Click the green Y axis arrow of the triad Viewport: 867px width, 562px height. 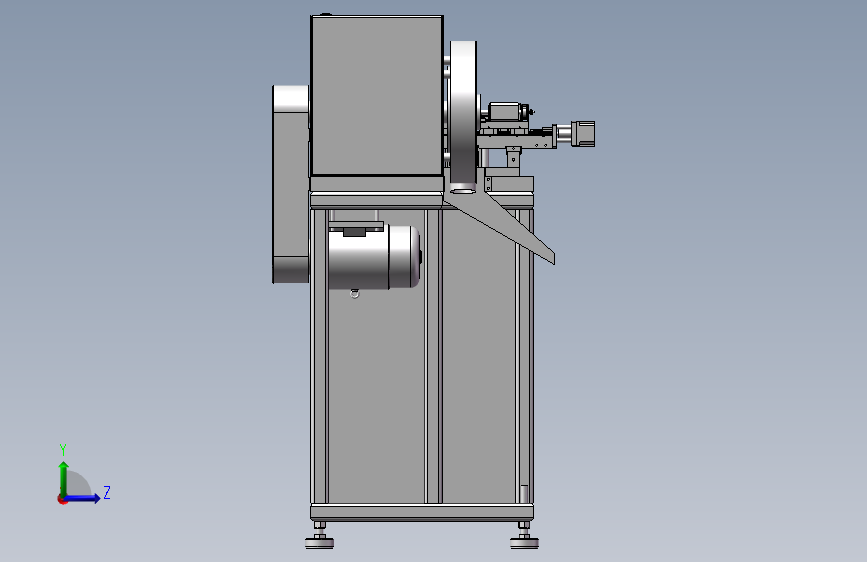coord(64,478)
